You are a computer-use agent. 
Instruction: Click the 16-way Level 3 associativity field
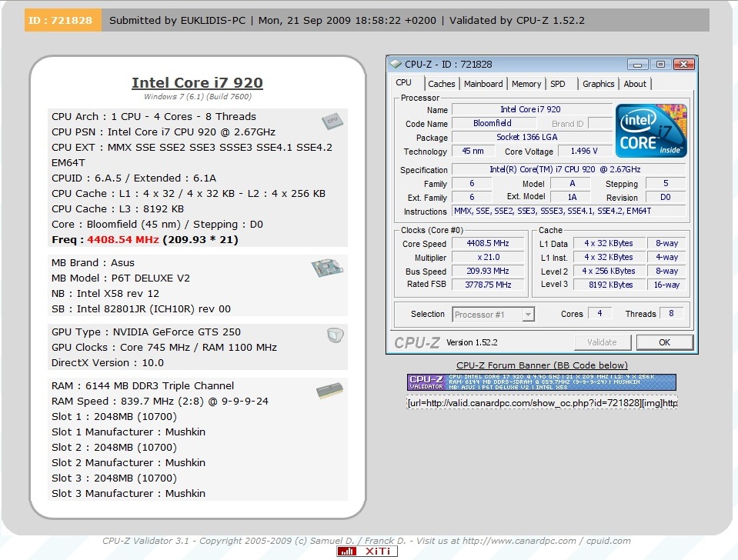666,285
